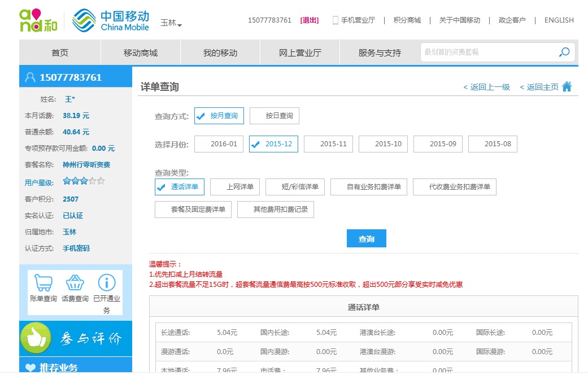This screenshot has width=588, height=375.
Task: Open 账单查询 shopping cart icon
Action: click(43, 283)
